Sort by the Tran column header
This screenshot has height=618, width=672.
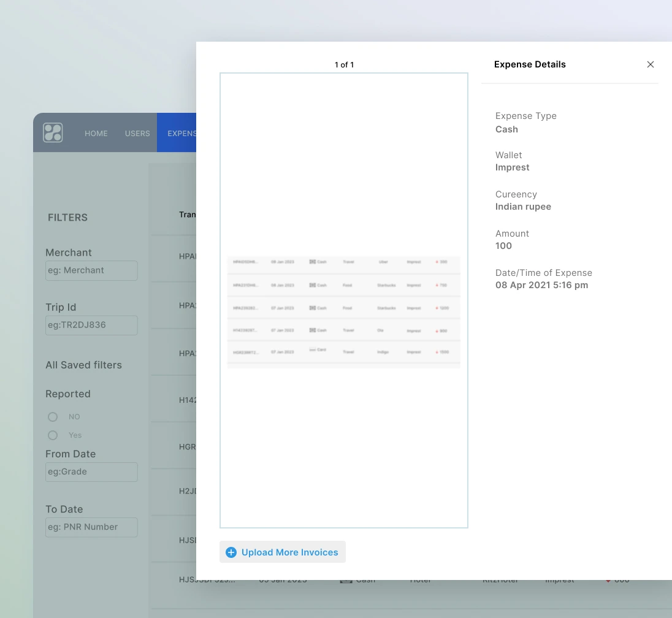(186, 215)
